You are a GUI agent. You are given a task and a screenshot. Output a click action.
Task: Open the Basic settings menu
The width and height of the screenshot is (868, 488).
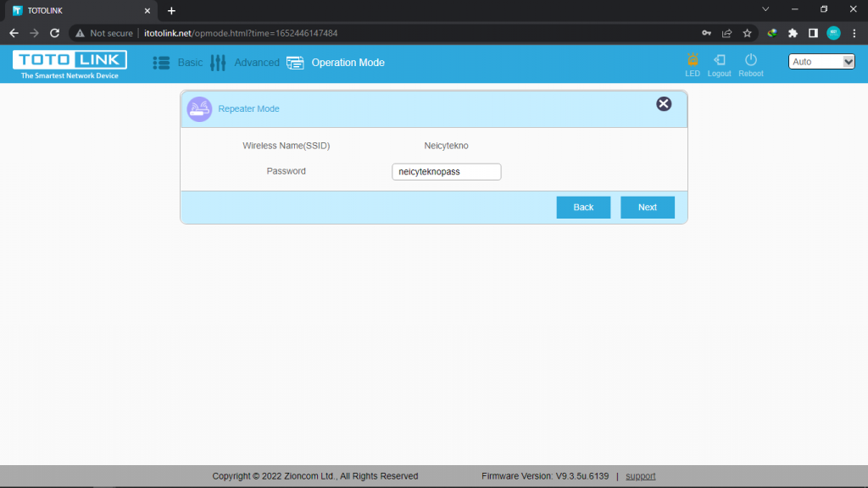click(178, 63)
